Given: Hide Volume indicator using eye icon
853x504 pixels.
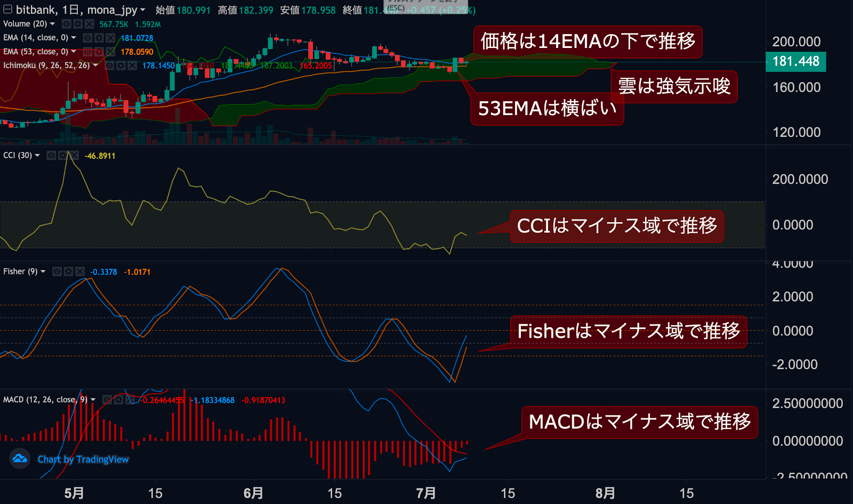Looking at the screenshot, I should coord(67,24).
